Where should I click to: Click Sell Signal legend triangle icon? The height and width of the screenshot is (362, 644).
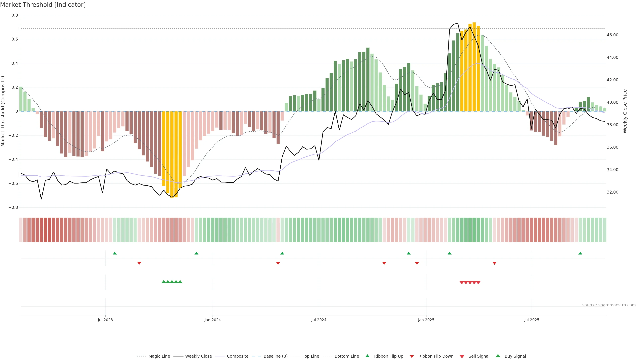tap(462, 356)
